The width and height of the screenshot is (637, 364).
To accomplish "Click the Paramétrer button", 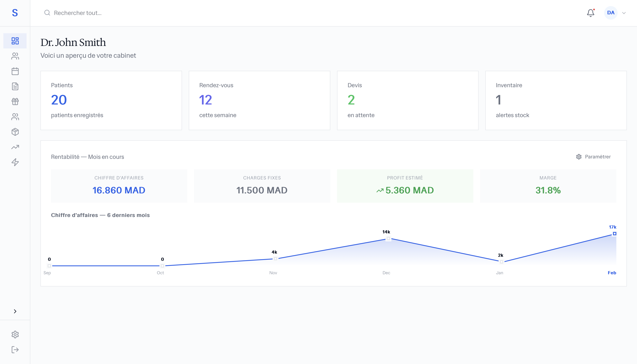I will click(x=593, y=157).
